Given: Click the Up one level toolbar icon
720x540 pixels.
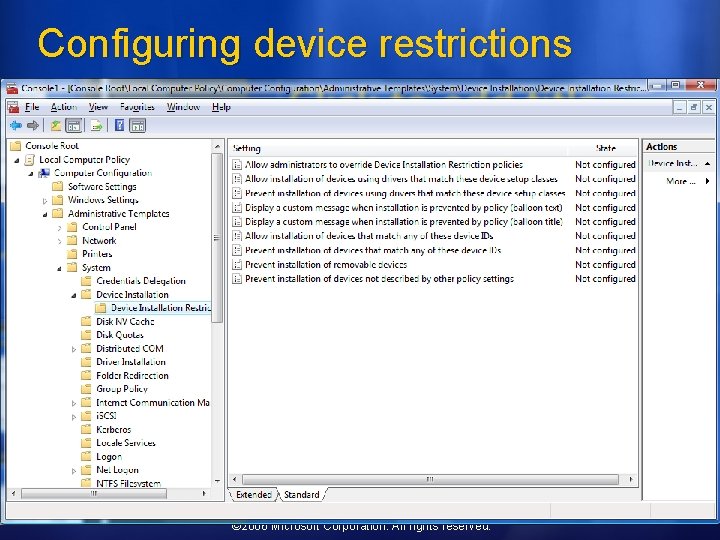Looking at the screenshot, I should tap(56, 125).
